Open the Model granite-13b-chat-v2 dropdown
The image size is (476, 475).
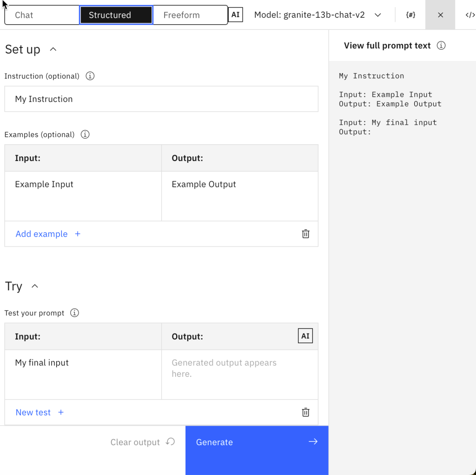click(x=317, y=15)
